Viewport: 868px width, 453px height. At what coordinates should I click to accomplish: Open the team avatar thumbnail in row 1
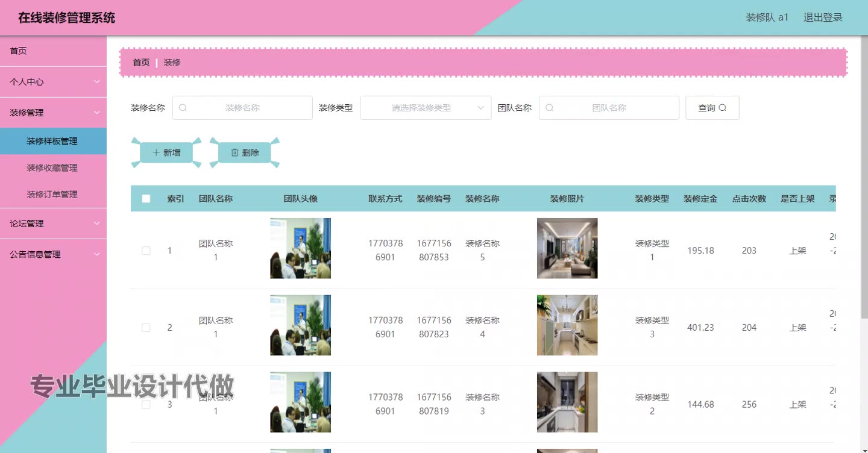tap(300, 248)
